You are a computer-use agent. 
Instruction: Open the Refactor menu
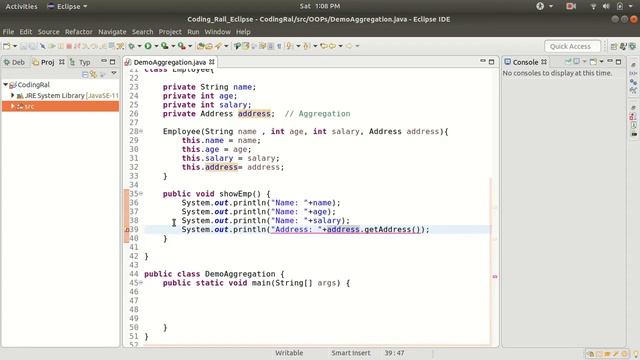point(79,32)
